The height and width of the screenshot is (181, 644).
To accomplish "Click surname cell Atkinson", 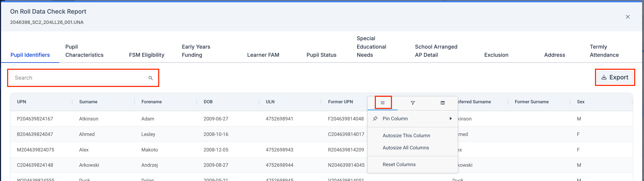I will (x=89, y=119).
